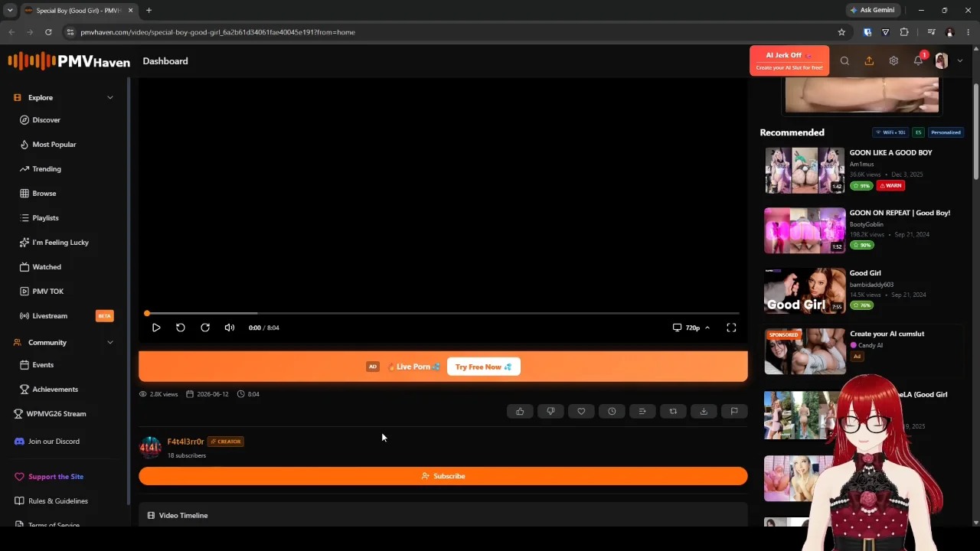Click the Personalized badge near Recommended

pos(946,132)
